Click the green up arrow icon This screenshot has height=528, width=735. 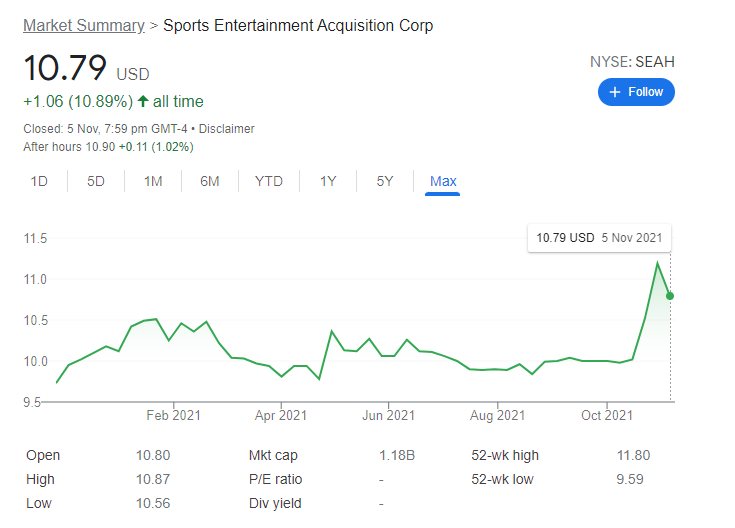(143, 101)
